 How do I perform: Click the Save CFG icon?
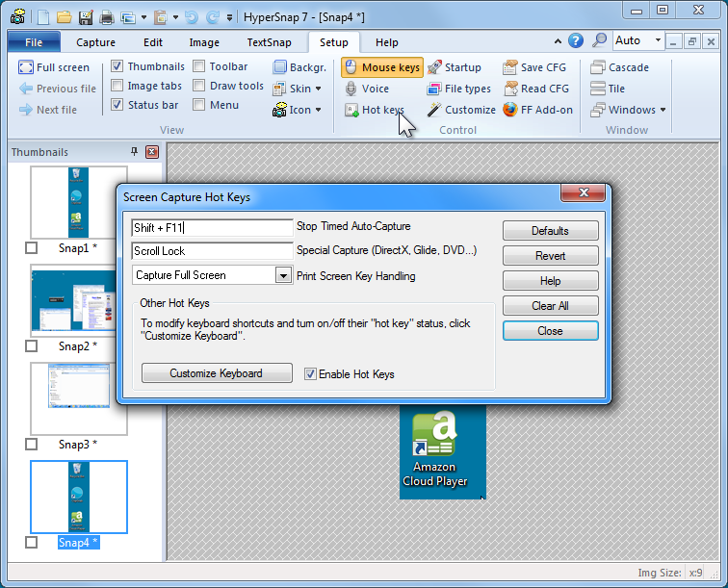pos(510,67)
